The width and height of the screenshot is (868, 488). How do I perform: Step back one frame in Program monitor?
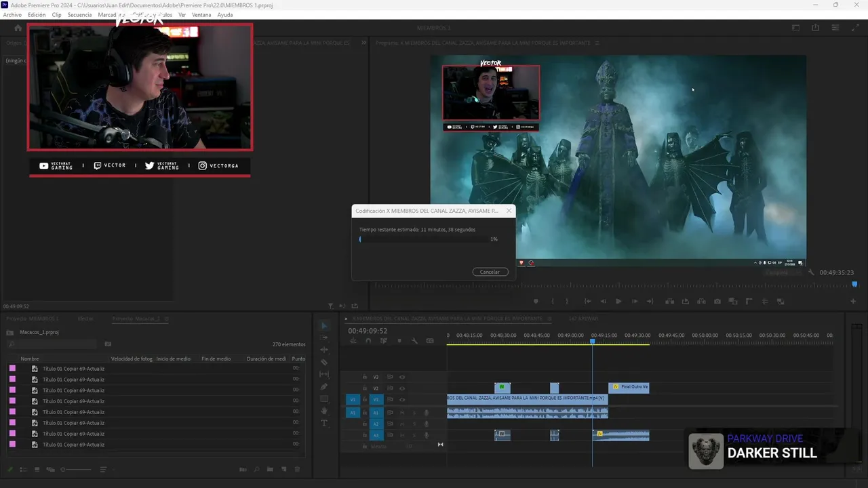(603, 302)
